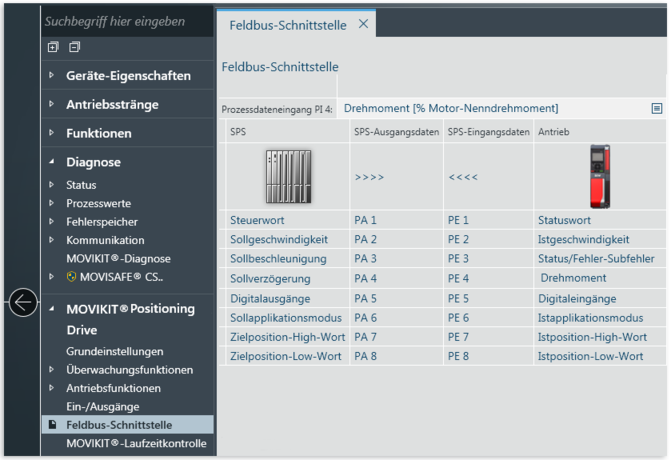This screenshot has width=671, height=460.
Task: Expand the Geräte-Eigenschaften section
Action: (52, 75)
